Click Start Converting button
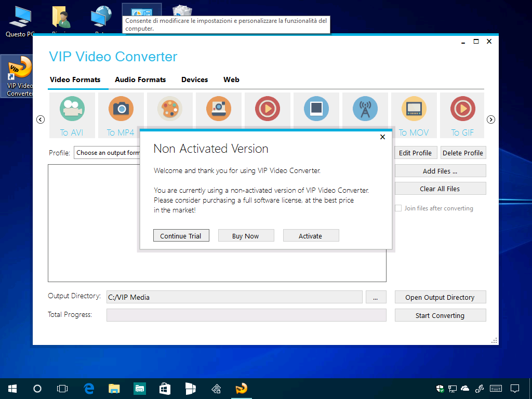Screen dimensions: 532x399 click(440, 315)
